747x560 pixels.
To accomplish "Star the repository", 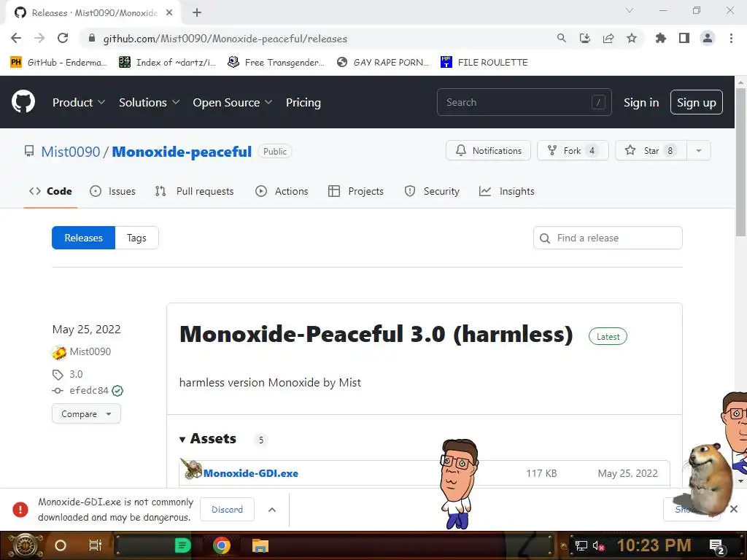I will click(x=651, y=150).
